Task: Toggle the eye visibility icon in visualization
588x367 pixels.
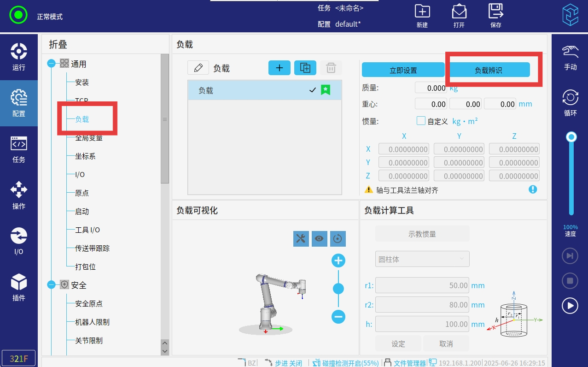Action: click(x=319, y=238)
